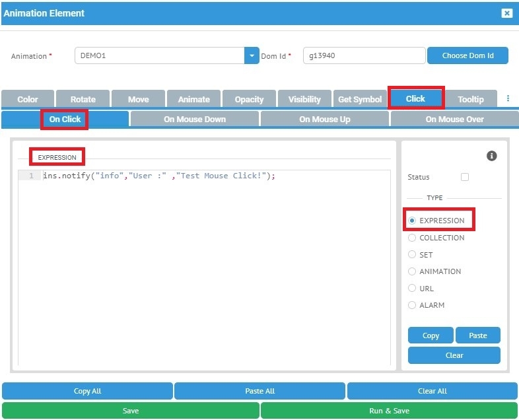This screenshot has height=420, width=519.
Task: Expand the Animation DEMO1 dropdown
Action: tap(252, 56)
